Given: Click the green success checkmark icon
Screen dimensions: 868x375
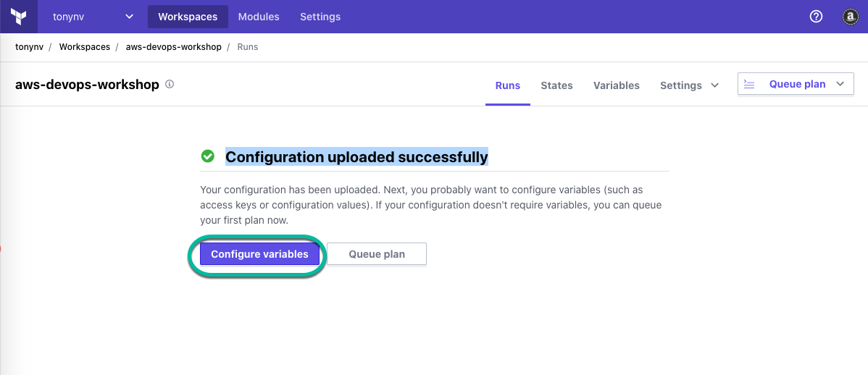Looking at the screenshot, I should click(208, 156).
